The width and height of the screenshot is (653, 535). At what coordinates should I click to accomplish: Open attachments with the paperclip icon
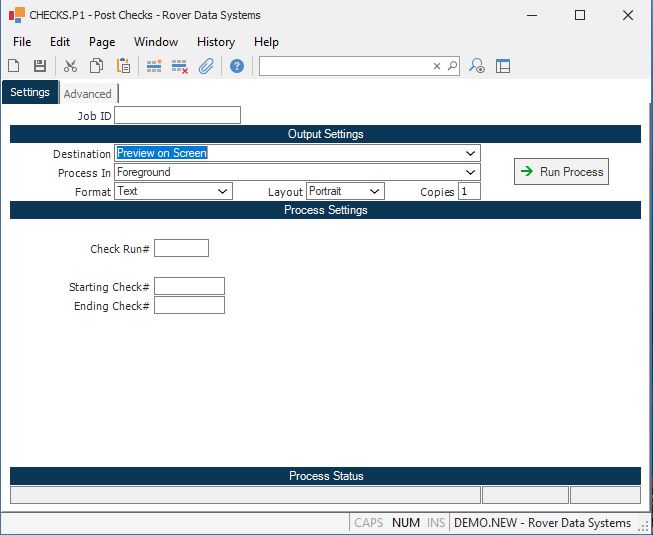coord(206,66)
